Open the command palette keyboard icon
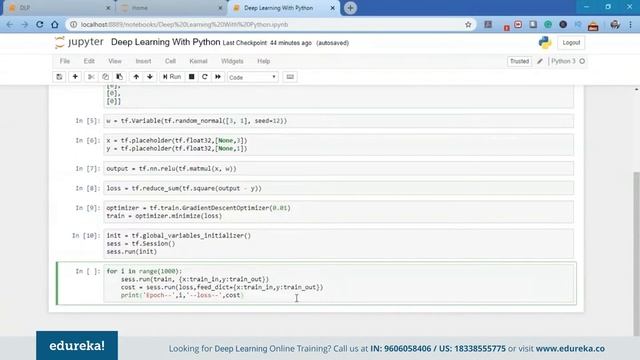 (x=290, y=77)
